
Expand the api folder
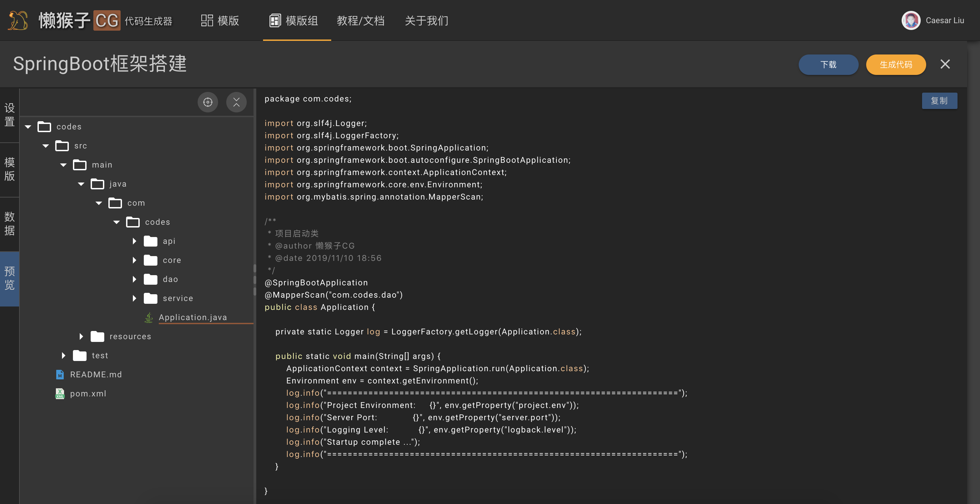click(x=134, y=241)
